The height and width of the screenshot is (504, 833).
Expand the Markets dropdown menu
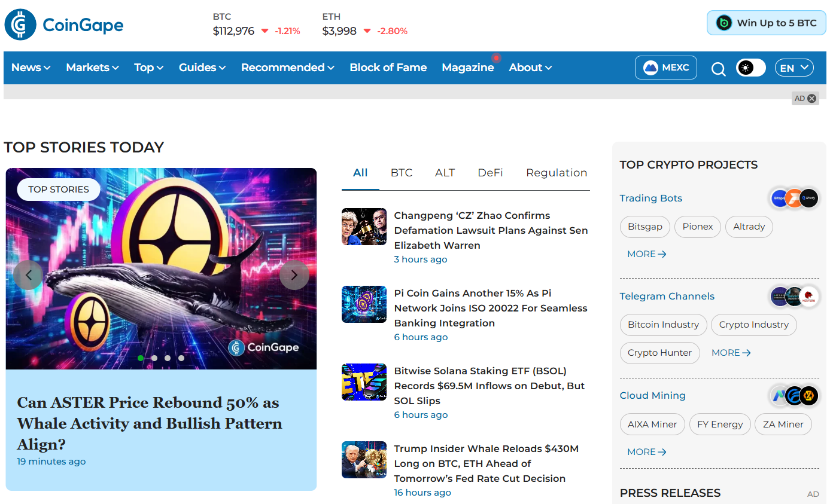93,68
